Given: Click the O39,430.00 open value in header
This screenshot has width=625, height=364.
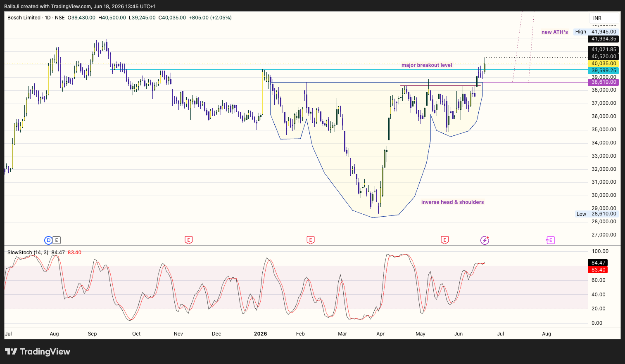Looking at the screenshot, I should tap(81, 18).
